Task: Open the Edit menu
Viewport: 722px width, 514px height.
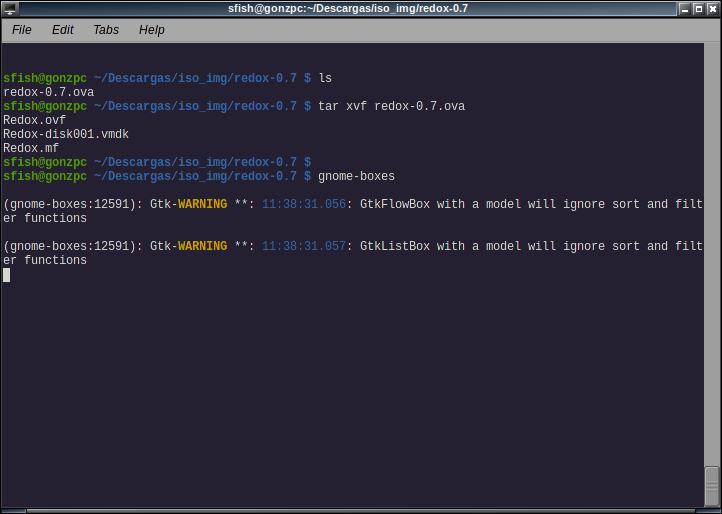Action: pos(62,30)
